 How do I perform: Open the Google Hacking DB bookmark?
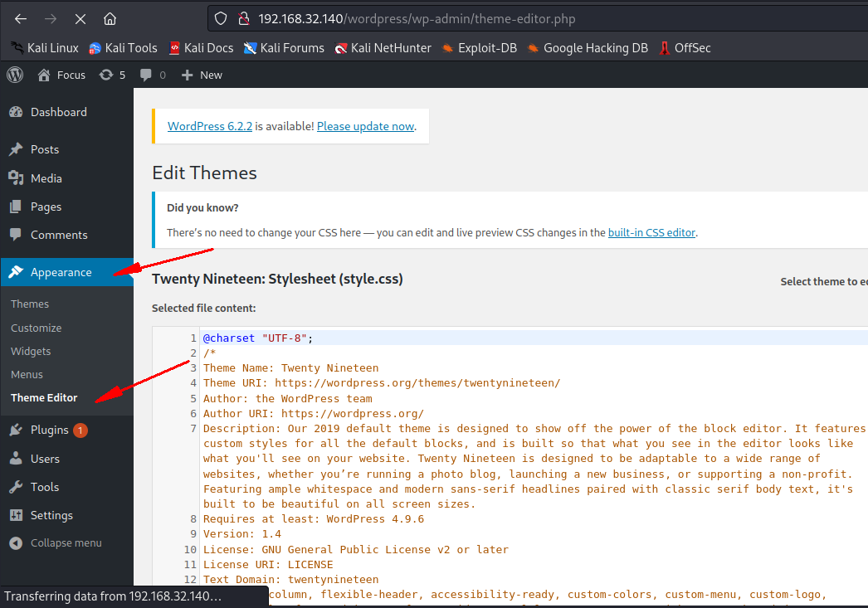[x=588, y=48]
